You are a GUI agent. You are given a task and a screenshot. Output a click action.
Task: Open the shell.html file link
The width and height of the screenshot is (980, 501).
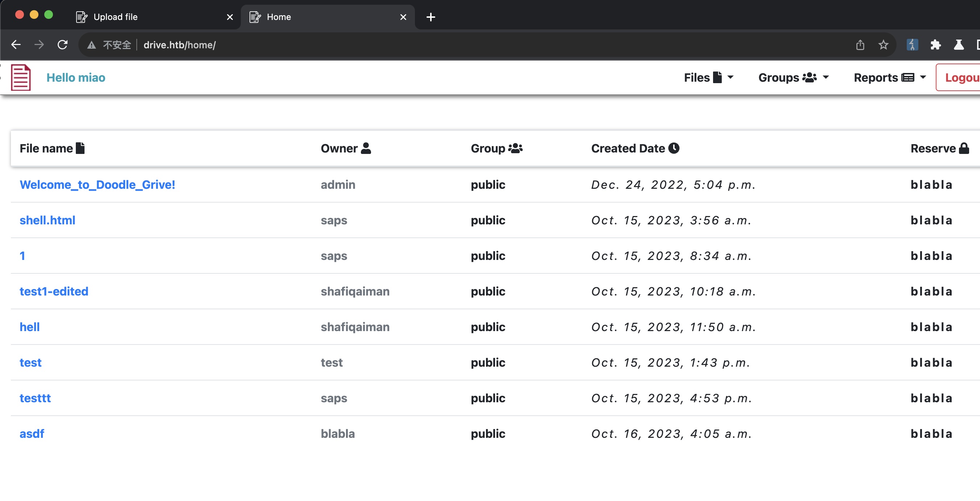click(x=47, y=220)
